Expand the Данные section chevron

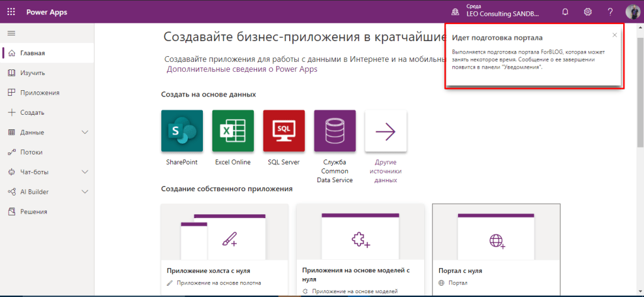click(86, 132)
